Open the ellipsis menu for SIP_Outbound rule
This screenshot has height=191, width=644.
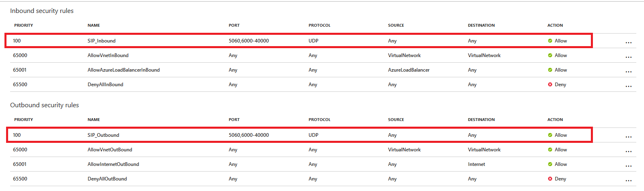[x=628, y=137]
